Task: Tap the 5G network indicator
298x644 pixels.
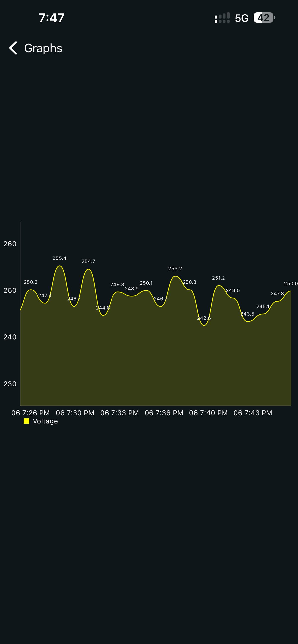Action: (x=241, y=18)
